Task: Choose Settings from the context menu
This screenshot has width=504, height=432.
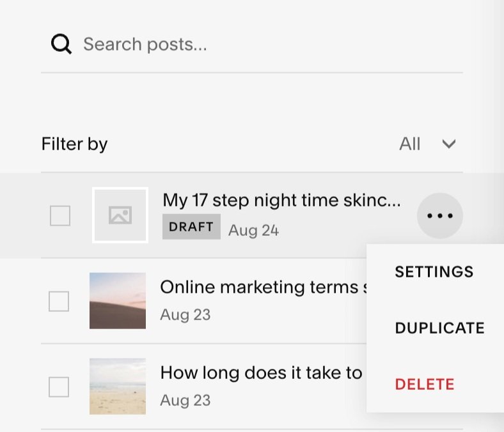Action: click(434, 272)
